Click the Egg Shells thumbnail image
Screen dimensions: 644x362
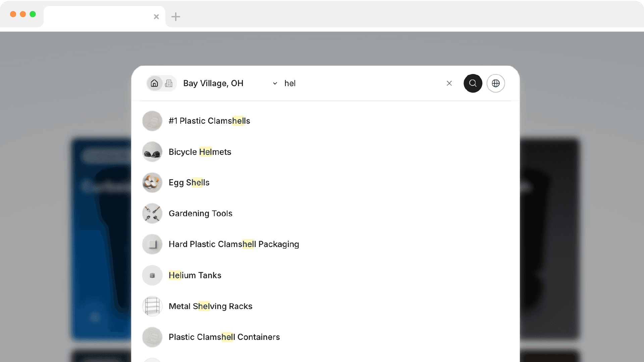click(152, 183)
